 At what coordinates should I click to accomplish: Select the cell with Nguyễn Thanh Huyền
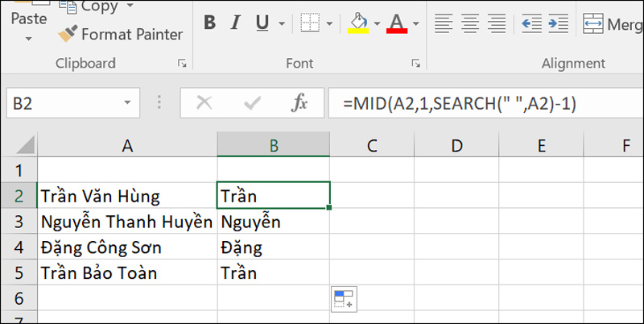[127, 222]
